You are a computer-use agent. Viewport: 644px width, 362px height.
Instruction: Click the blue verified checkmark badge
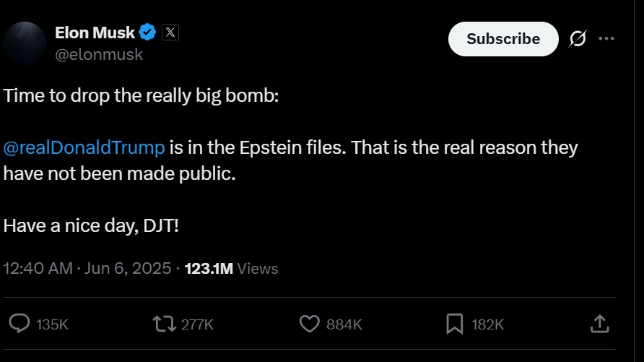tap(148, 33)
